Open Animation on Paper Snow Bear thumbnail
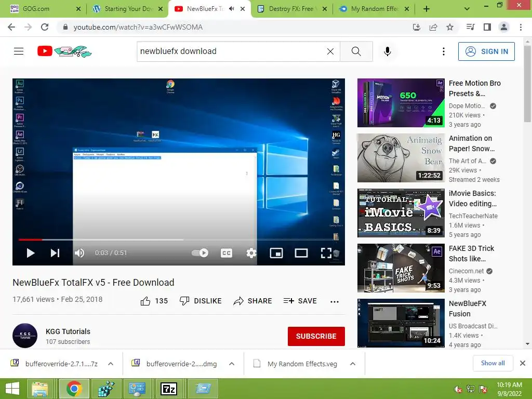The height and width of the screenshot is (399, 532). [401, 158]
